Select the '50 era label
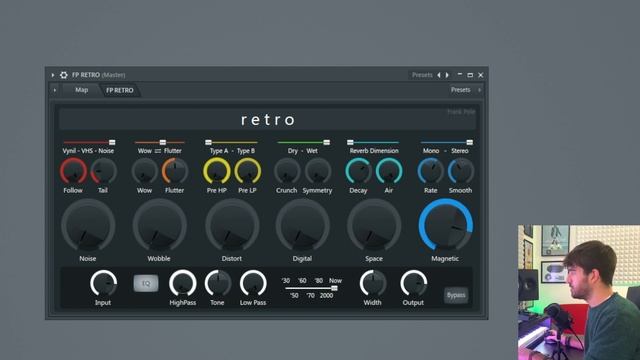The height and width of the screenshot is (360, 640). (294, 296)
